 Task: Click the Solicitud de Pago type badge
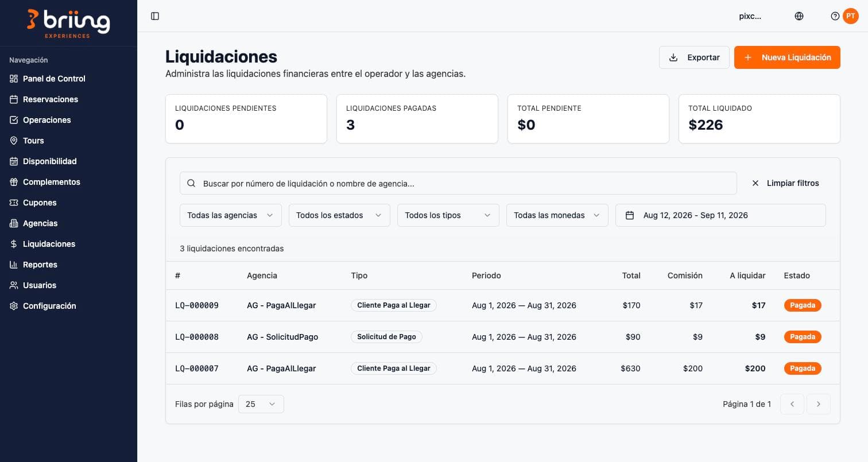(x=386, y=337)
